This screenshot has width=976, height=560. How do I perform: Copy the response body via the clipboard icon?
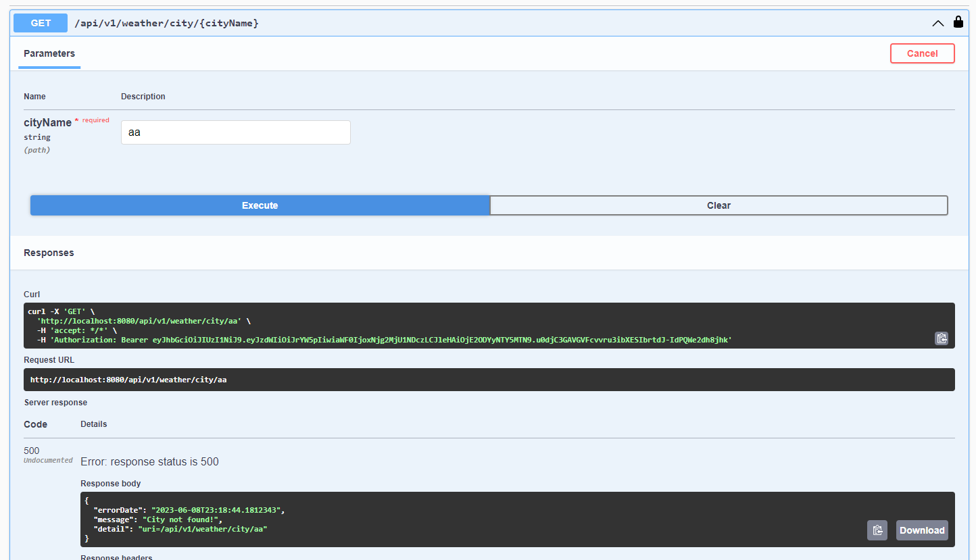877,530
